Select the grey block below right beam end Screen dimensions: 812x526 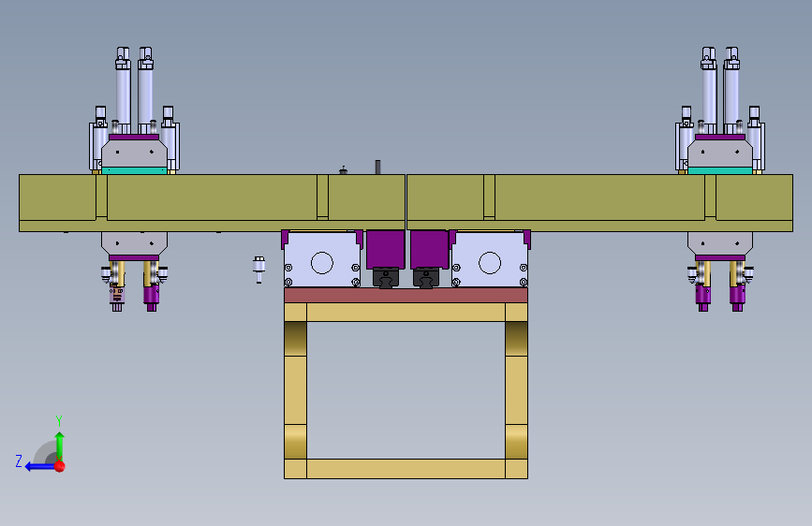tap(720, 242)
